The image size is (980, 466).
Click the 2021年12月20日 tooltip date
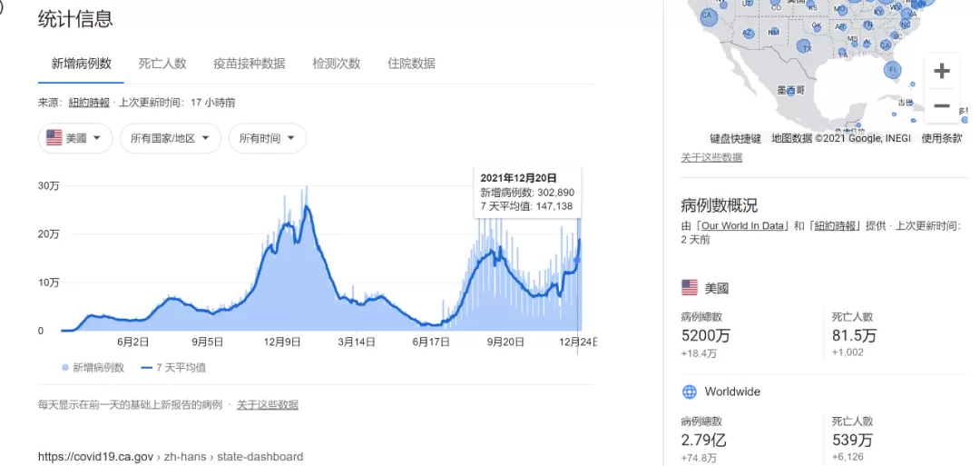click(x=518, y=178)
